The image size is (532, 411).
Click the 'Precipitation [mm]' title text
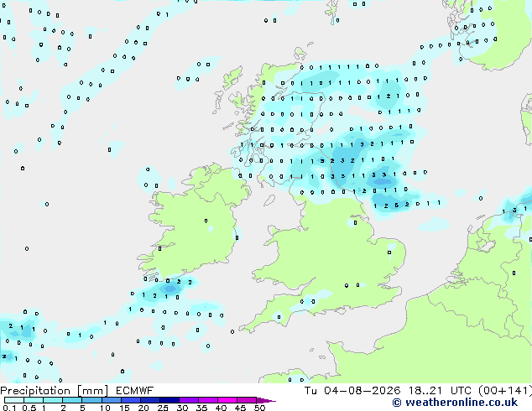[55, 391]
